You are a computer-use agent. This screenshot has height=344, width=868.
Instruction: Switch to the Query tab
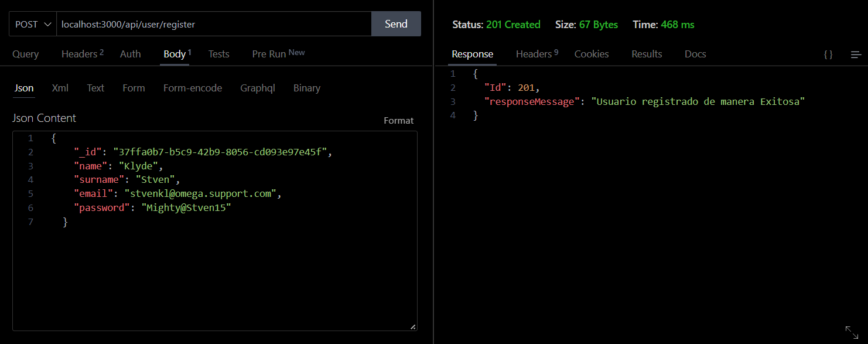[26, 54]
